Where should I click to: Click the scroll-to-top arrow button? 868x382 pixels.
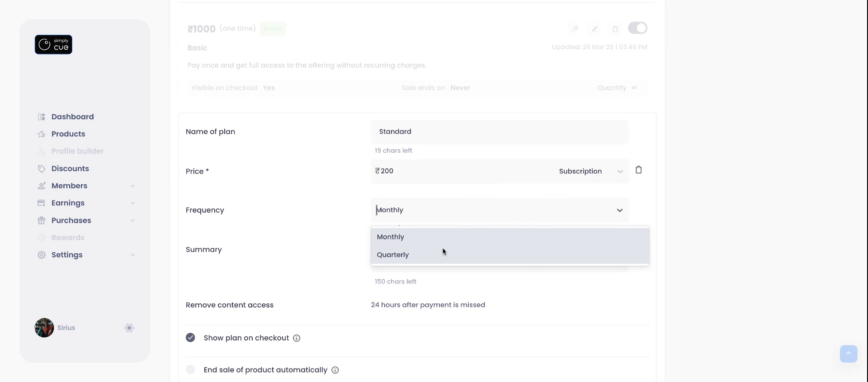[x=848, y=354]
